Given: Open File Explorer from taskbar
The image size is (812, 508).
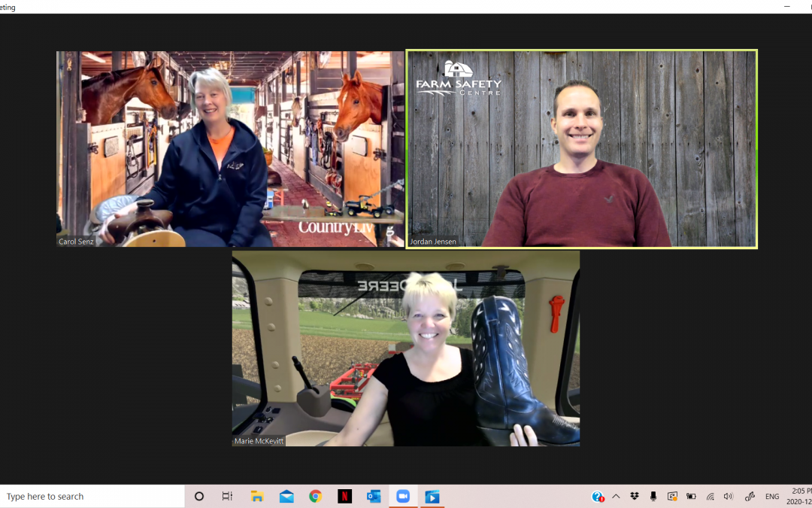Looking at the screenshot, I should pyautogui.click(x=257, y=497).
